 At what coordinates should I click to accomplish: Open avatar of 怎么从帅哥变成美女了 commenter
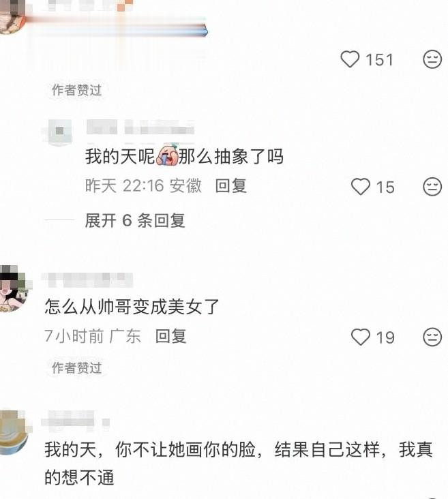pyautogui.click(x=14, y=288)
